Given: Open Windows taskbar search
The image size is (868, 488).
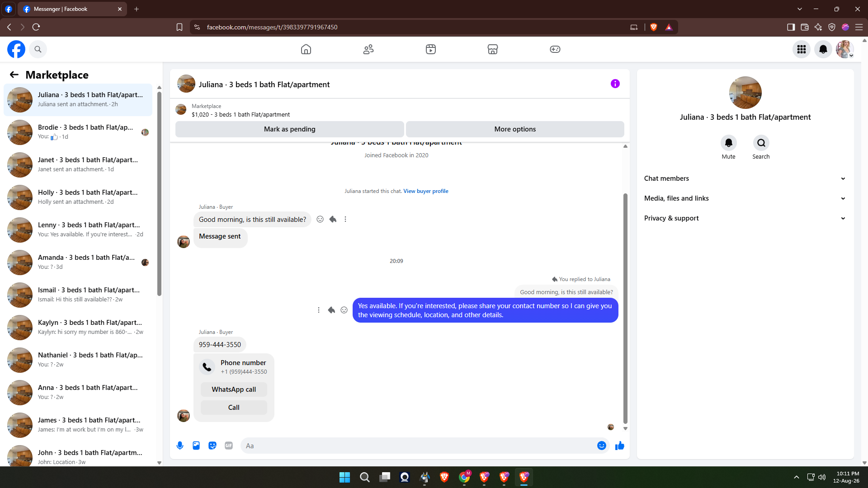Looking at the screenshot, I should [x=364, y=477].
